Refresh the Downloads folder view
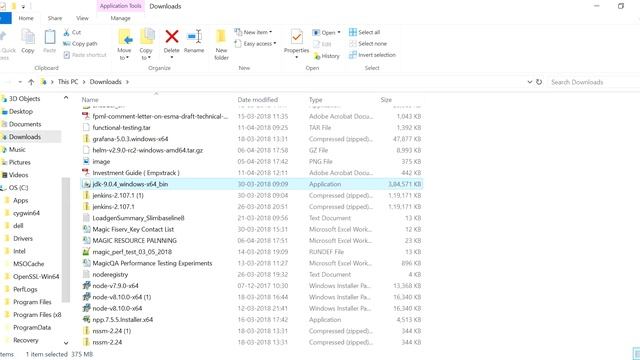Screen dimensions: 640x360 pos(539,82)
